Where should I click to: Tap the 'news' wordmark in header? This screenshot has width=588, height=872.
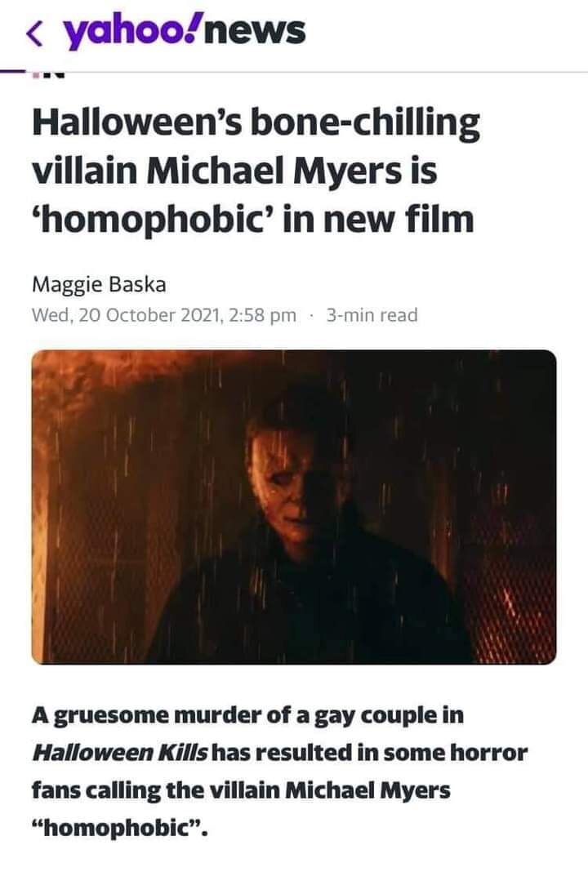coord(256,33)
